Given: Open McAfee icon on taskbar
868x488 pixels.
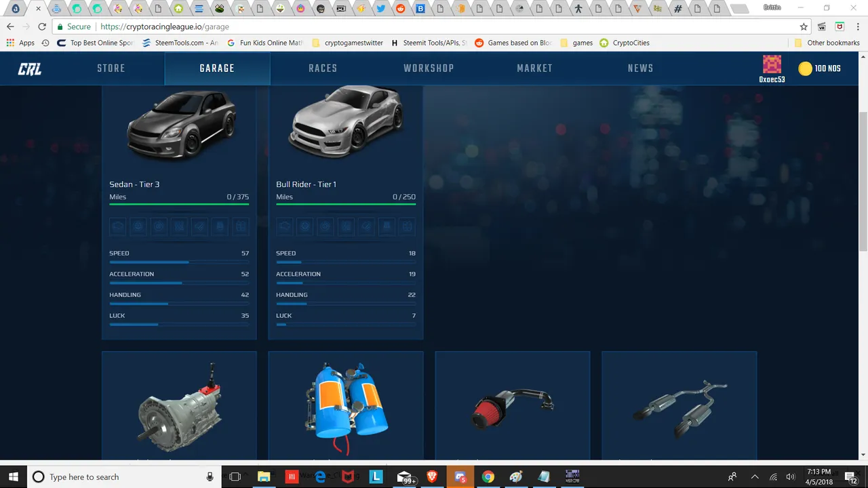Looking at the screenshot, I should [348, 477].
